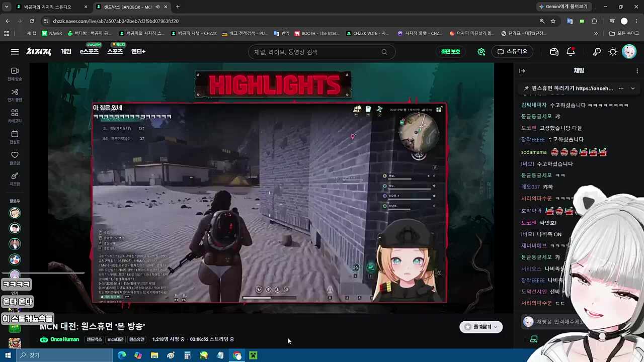This screenshot has height=362, width=644.
Task: Open CHZZK VOTE bookmark
Action: coord(367,34)
